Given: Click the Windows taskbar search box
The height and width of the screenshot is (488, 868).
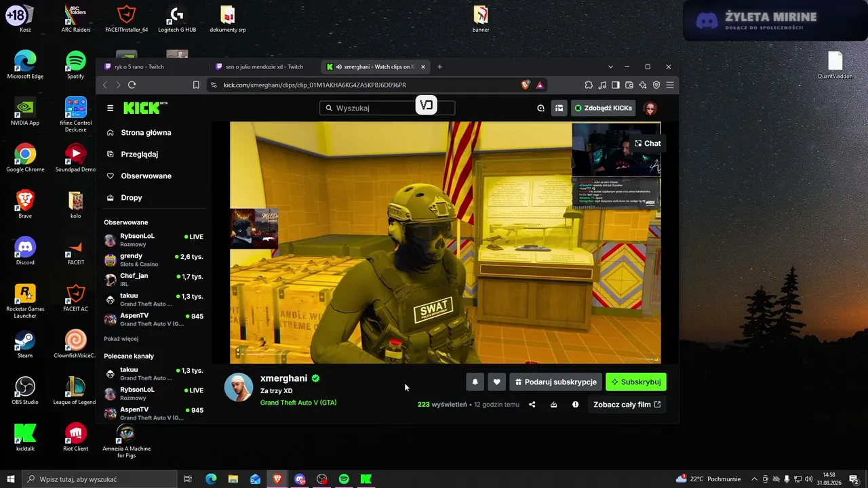Looking at the screenshot, I should (x=99, y=479).
